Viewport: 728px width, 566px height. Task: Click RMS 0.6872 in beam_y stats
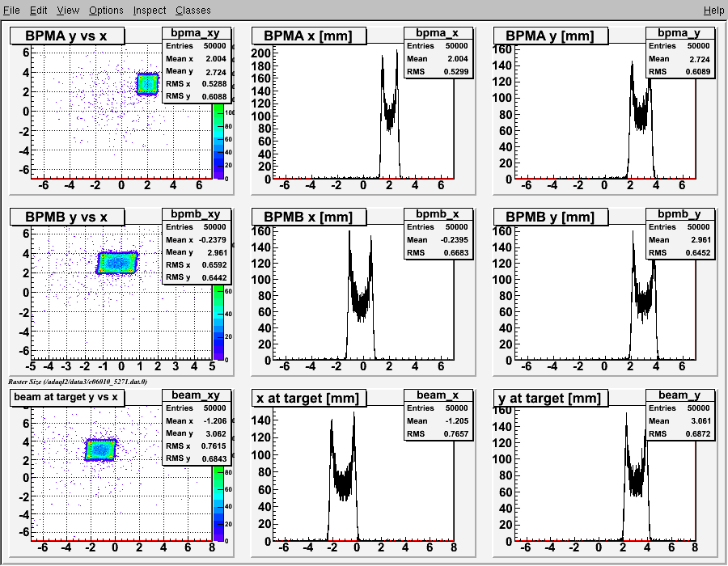[x=679, y=434]
